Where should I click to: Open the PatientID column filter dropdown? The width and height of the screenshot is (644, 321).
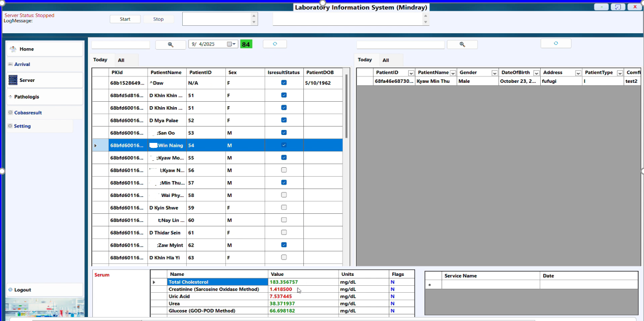(x=411, y=73)
